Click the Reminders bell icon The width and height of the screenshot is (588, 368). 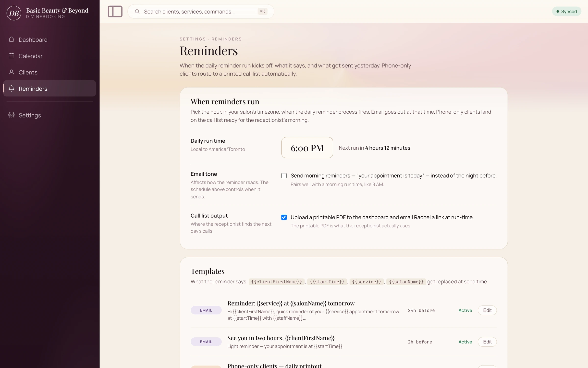pyautogui.click(x=11, y=88)
